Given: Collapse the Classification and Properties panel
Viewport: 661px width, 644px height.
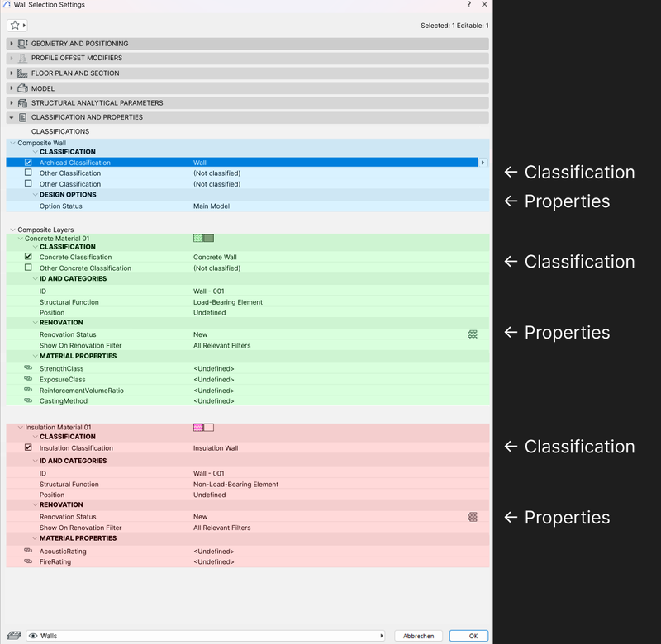Looking at the screenshot, I should 12,118.
